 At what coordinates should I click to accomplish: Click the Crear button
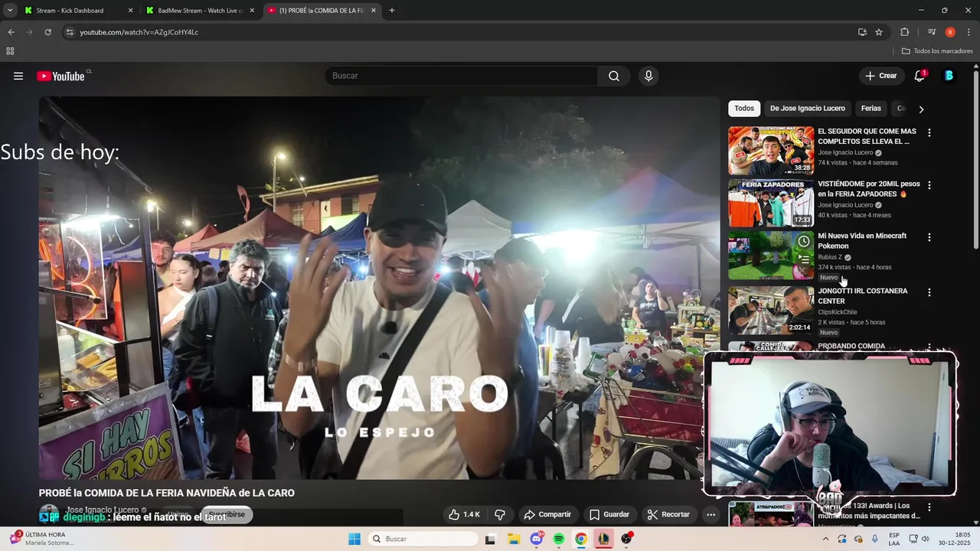pyautogui.click(x=880, y=76)
